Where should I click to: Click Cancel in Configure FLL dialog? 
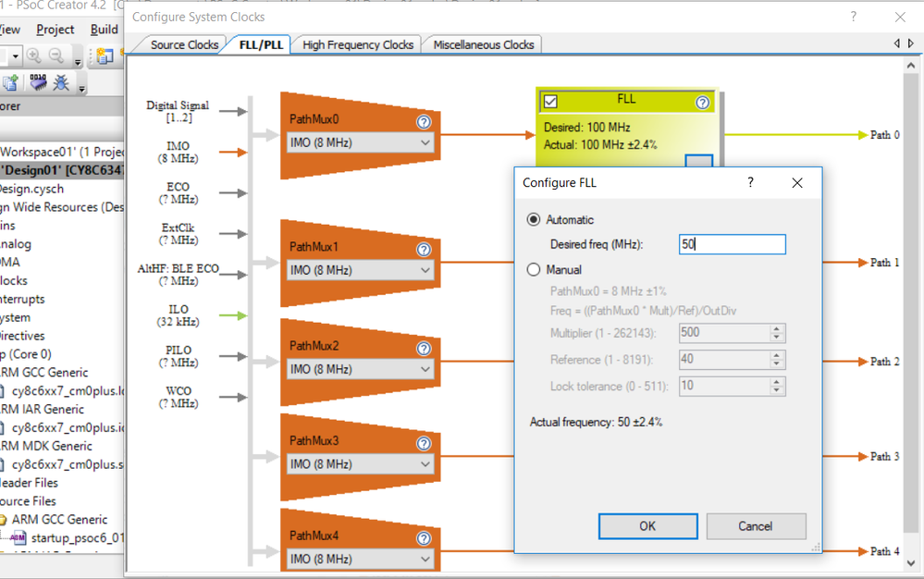[x=756, y=526]
